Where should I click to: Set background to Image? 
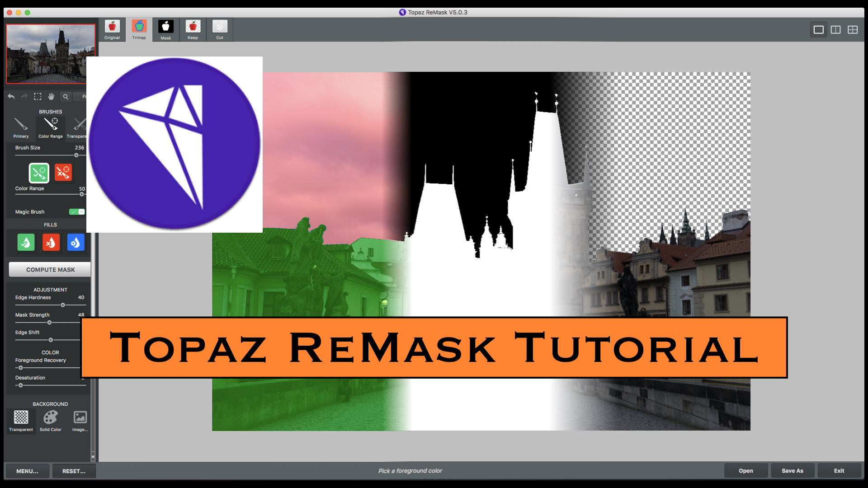click(x=80, y=421)
